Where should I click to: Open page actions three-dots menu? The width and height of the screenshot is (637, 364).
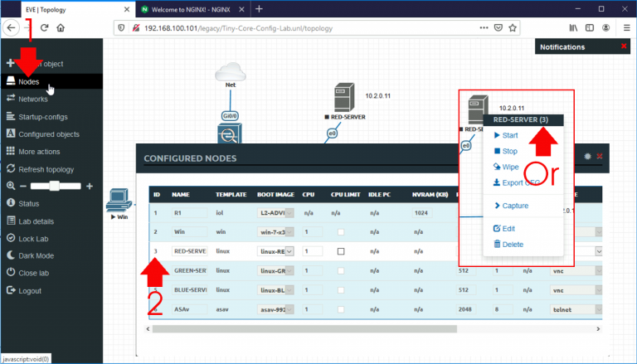point(484,27)
